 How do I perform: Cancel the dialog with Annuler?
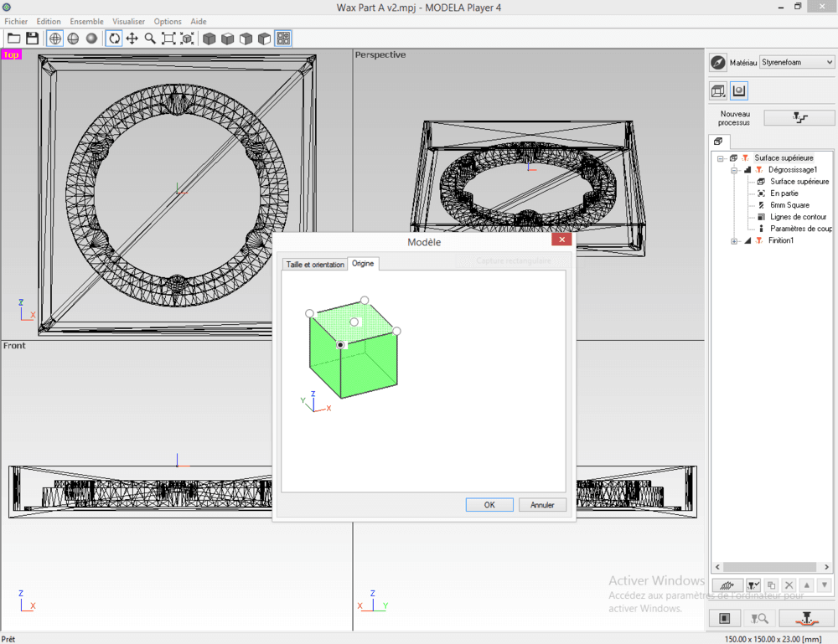click(542, 505)
